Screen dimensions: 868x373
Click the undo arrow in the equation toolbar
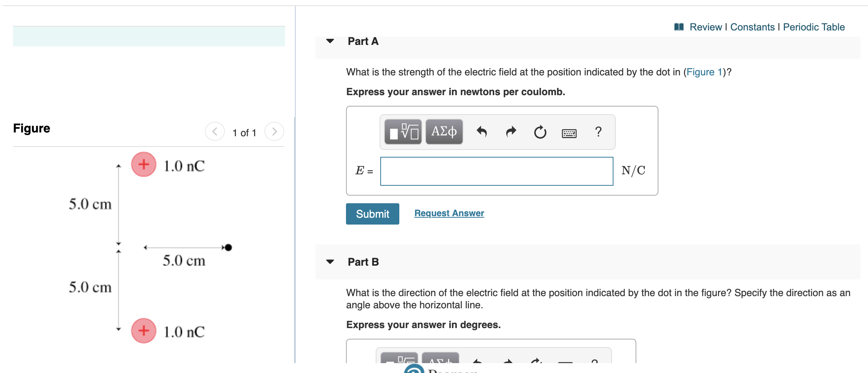click(x=482, y=132)
